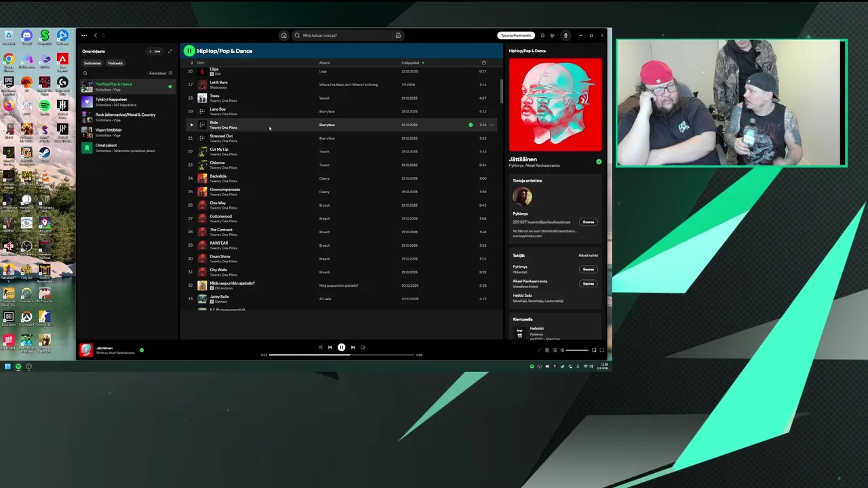The height and width of the screenshot is (488, 868).
Task: Open the browse icon inside search bar
Action: point(398,35)
